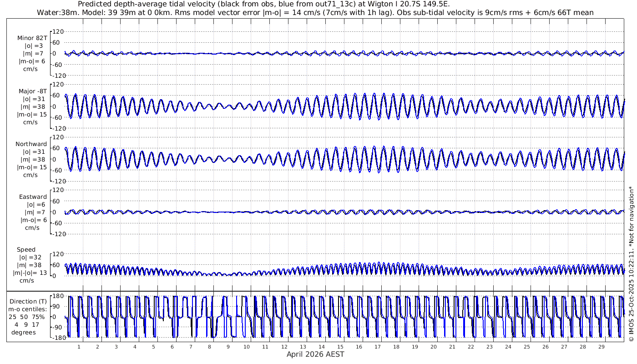Click day 29 on the date axis
This screenshot has height=364, width=637.
pos(601,347)
